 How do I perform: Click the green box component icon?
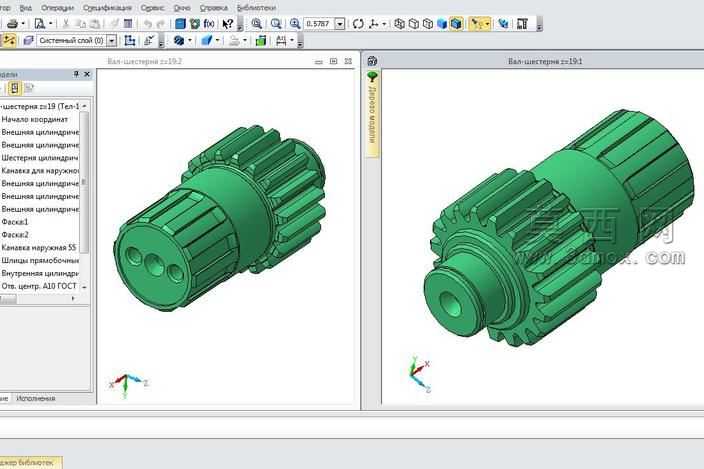click(261, 41)
